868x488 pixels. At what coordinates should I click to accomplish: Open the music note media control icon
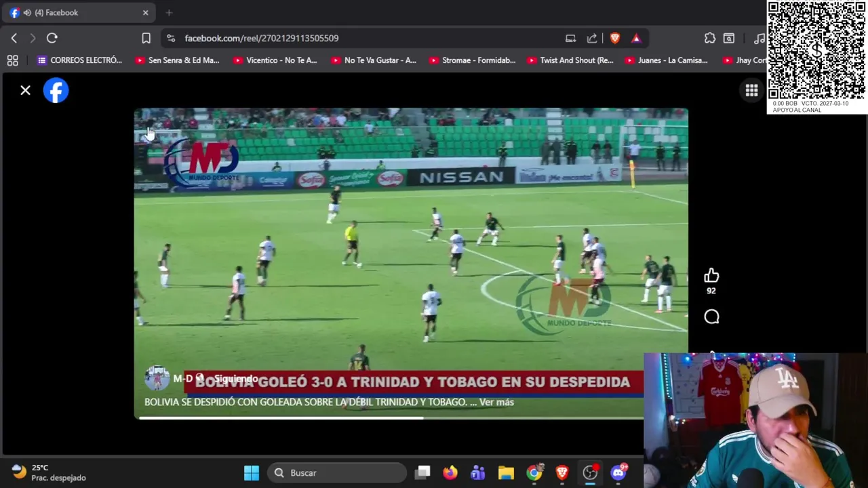tap(759, 38)
